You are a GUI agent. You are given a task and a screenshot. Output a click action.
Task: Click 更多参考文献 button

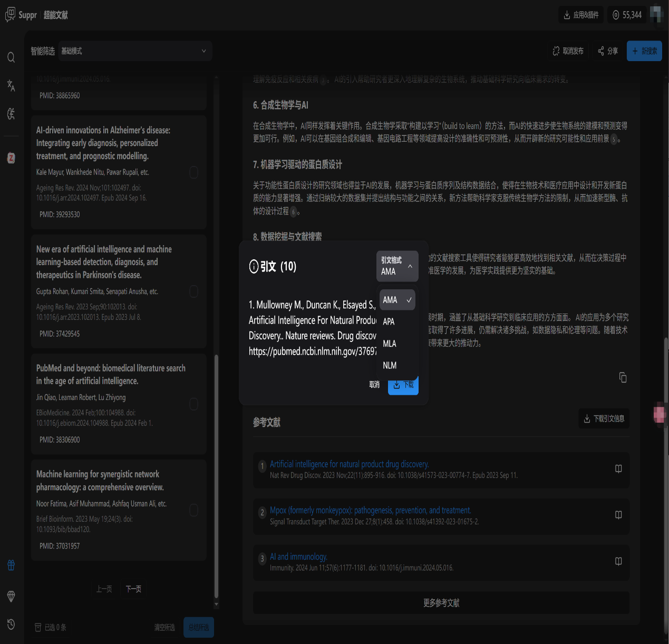click(x=441, y=603)
